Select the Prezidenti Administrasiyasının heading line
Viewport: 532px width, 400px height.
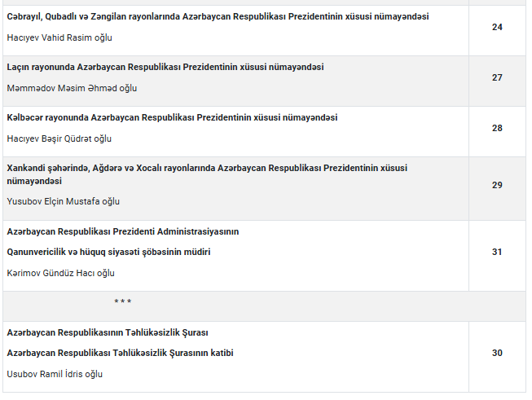tap(123, 231)
